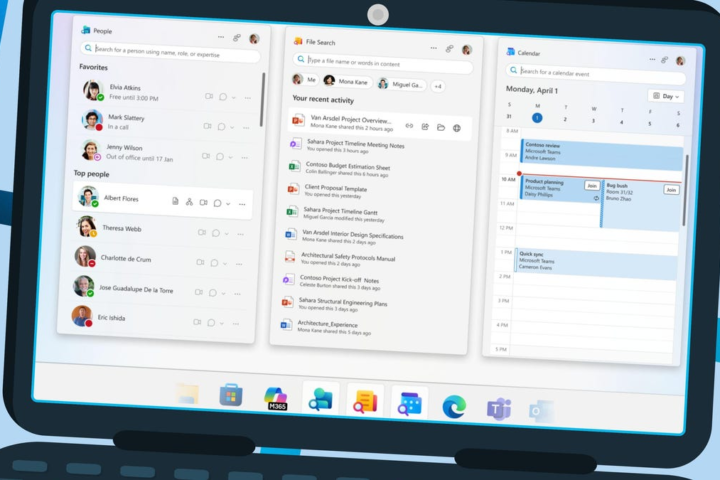
Task: Open chat with Jenny Wilson
Action: click(220, 157)
